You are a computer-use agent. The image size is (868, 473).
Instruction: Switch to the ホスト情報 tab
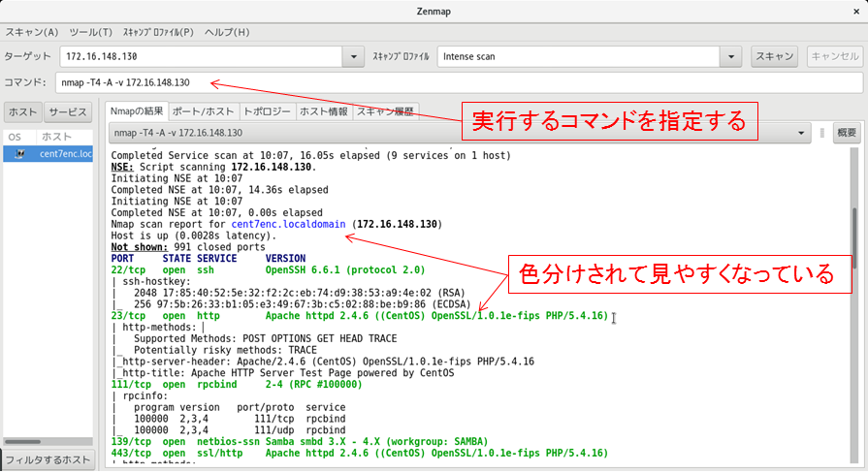click(324, 111)
